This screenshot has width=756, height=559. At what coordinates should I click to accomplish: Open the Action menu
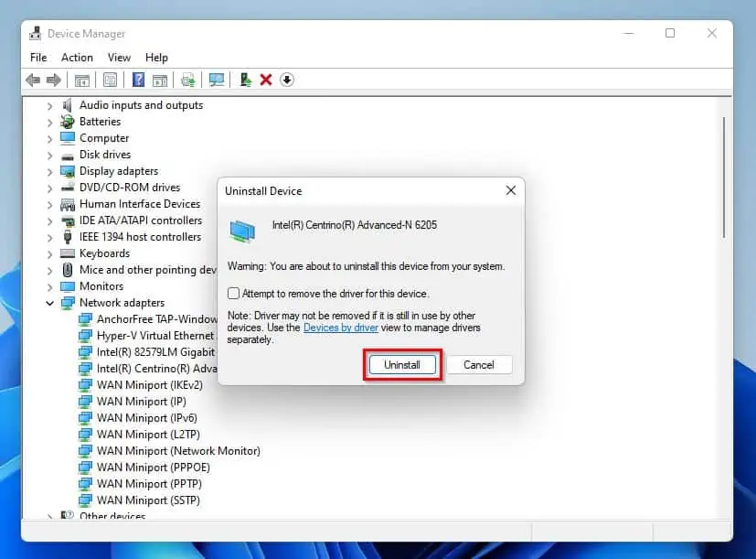(x=77, y=58)
